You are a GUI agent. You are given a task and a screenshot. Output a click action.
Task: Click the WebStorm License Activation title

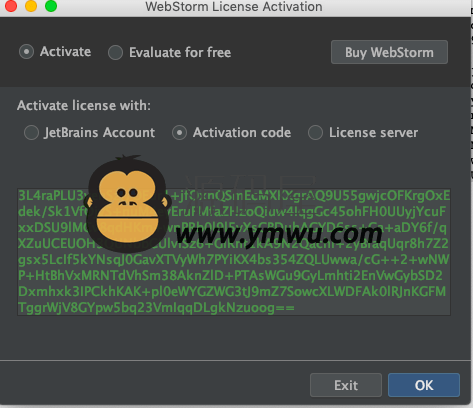pos(234,7)
